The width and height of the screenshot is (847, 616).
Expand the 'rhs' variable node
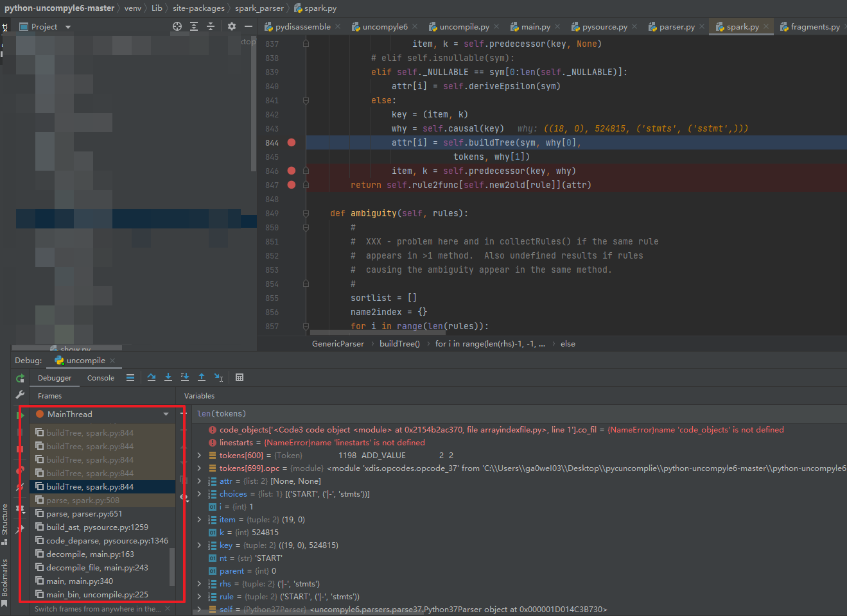coord(200,584)
